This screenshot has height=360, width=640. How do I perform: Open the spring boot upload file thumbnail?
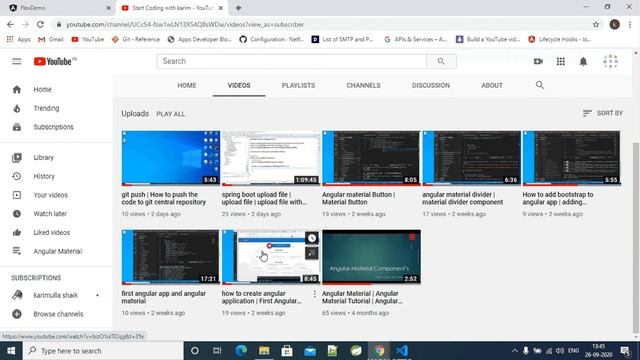point(271,158)
